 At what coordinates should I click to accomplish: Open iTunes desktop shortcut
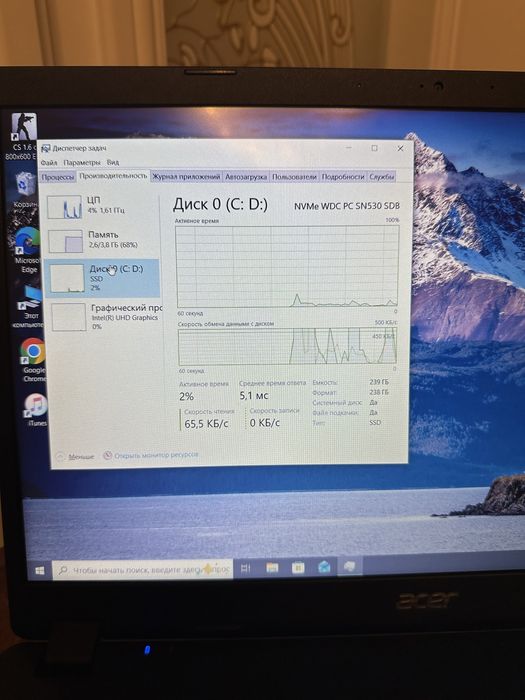click(35, 410)
